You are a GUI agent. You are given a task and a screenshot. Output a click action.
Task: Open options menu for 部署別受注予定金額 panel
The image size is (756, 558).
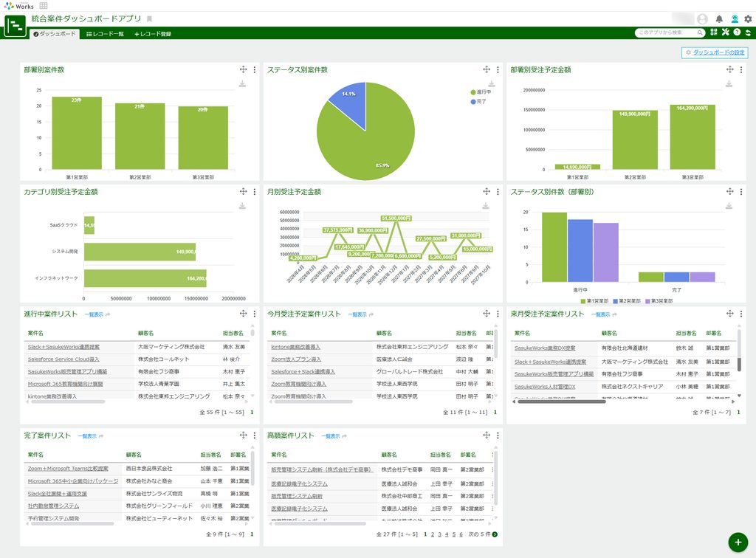click(741, 70)
